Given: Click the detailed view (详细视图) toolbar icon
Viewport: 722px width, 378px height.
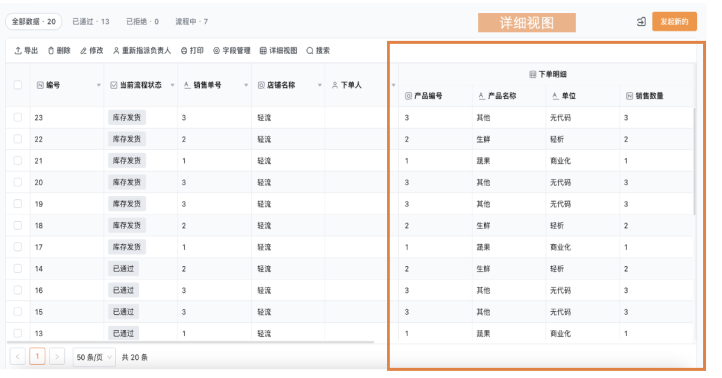Looking at the screenshot, I should [x=263, y=51].
